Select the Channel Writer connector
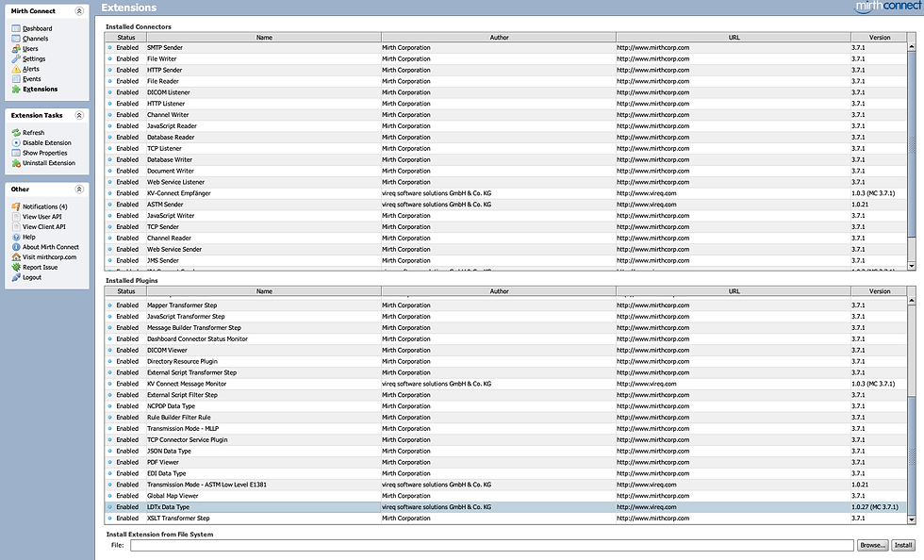This screenshot has width=924, height=560. pyautogui.click(x=506, y=115)
